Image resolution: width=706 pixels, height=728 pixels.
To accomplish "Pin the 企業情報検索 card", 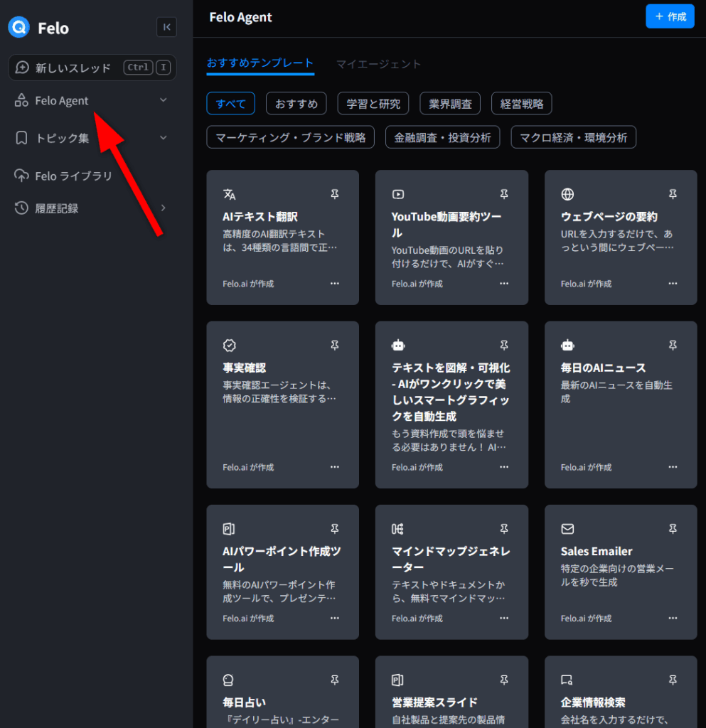I will coord(673,680).
